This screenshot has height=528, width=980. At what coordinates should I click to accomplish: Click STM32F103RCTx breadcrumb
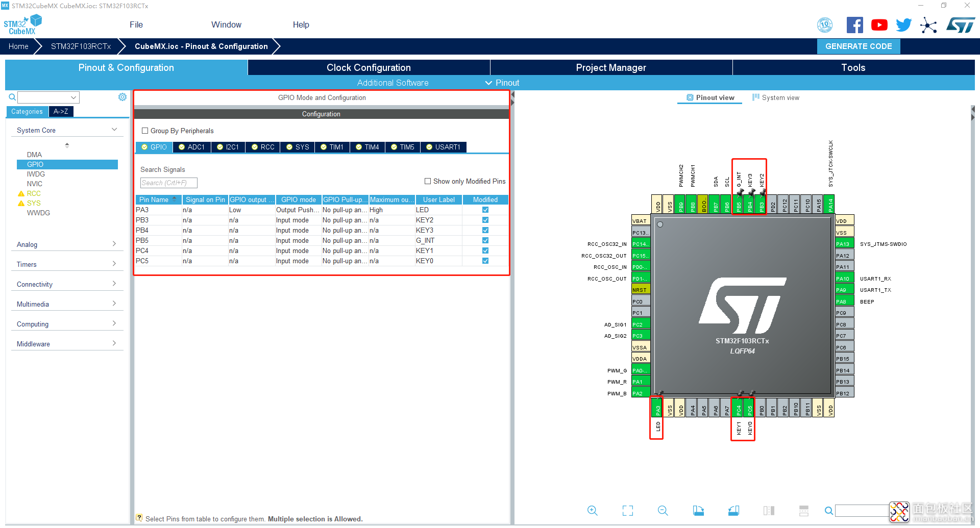(x=81, y=46)
